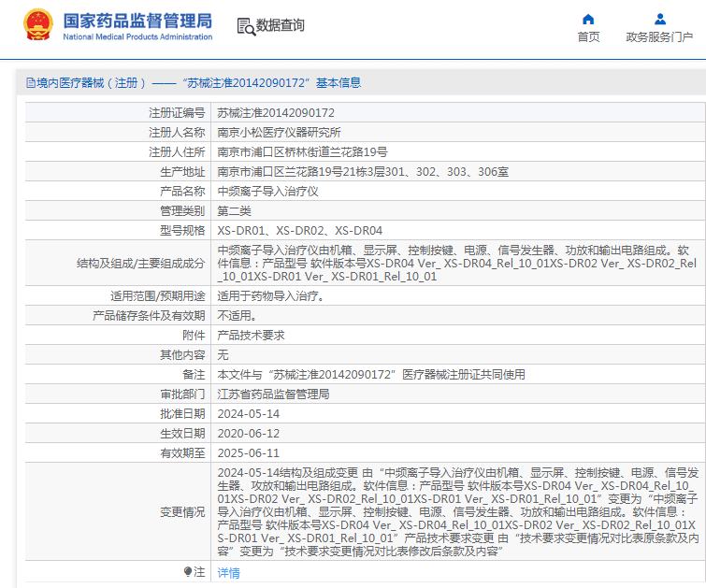Select 江苏省药品监督管理局 approval department

point(273,394)
